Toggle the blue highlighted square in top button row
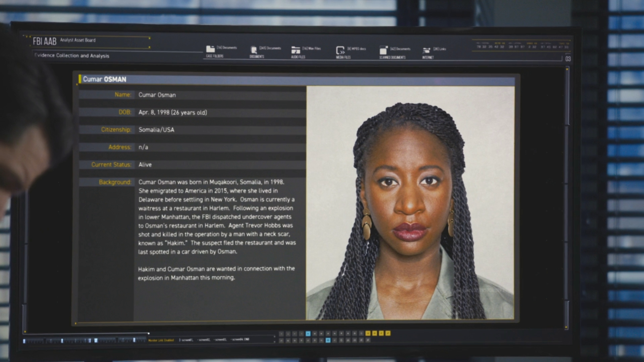The height and width of the screenshot is (362, 644). point(308,334)
